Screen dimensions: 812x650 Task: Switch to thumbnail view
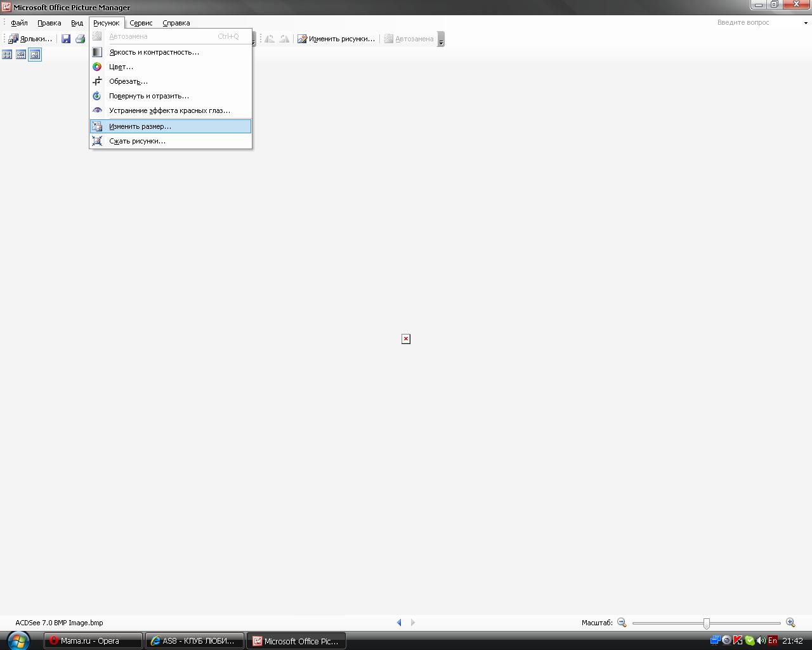(x=8, y=55)
